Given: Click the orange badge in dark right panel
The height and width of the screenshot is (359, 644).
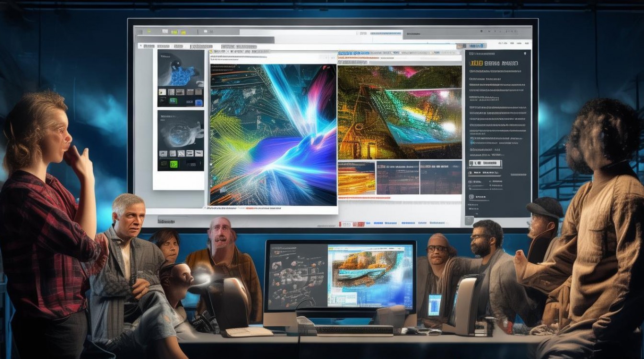Looking at the screenshot, I should pyautogui.click(x=475, y=63).
